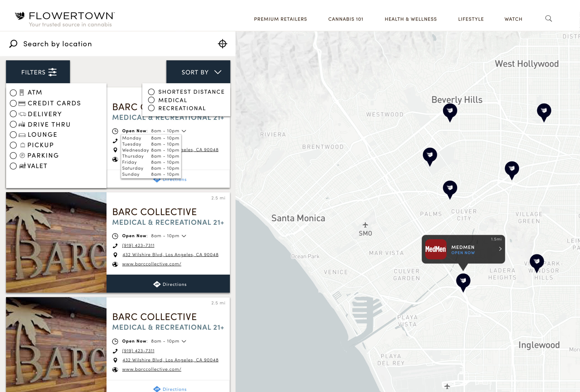Expand the Sort By dropdown
Image resolution: width=580 pixels, height=392 pixels.
[x=198, y=72]
